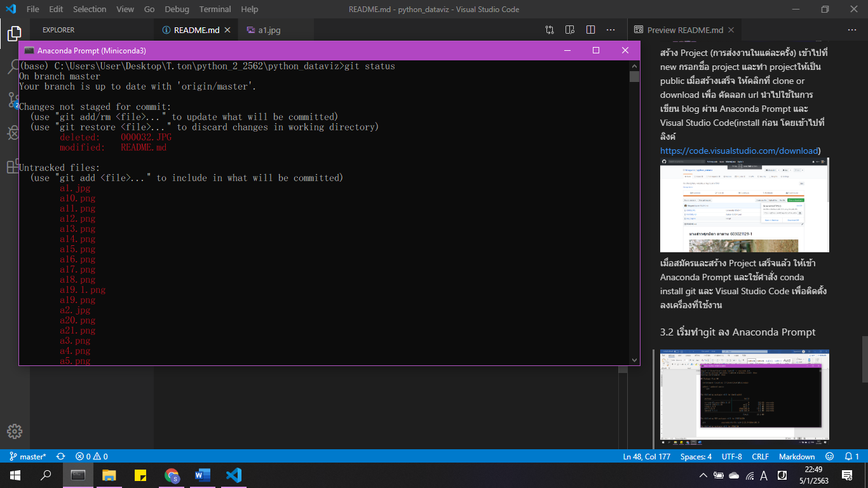Screen dimensions: 868x488
Task: Open the File menu
Action: click(x=32, y=9)
